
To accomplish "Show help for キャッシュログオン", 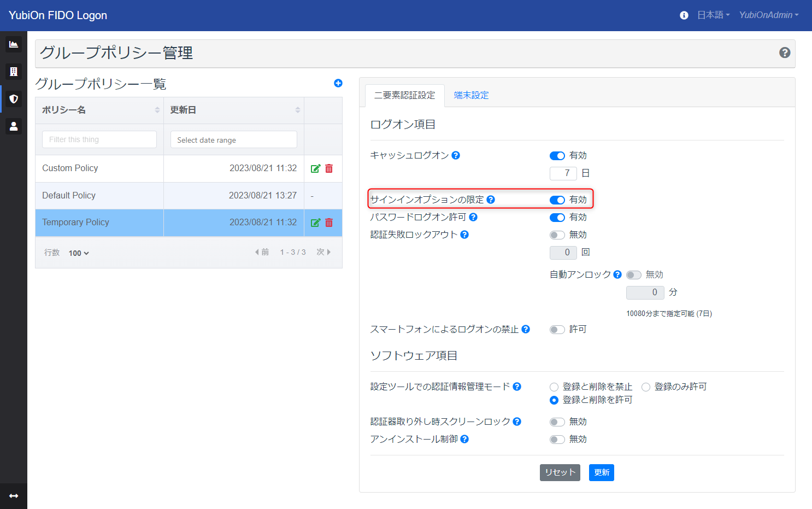I will tap(456, 155).
